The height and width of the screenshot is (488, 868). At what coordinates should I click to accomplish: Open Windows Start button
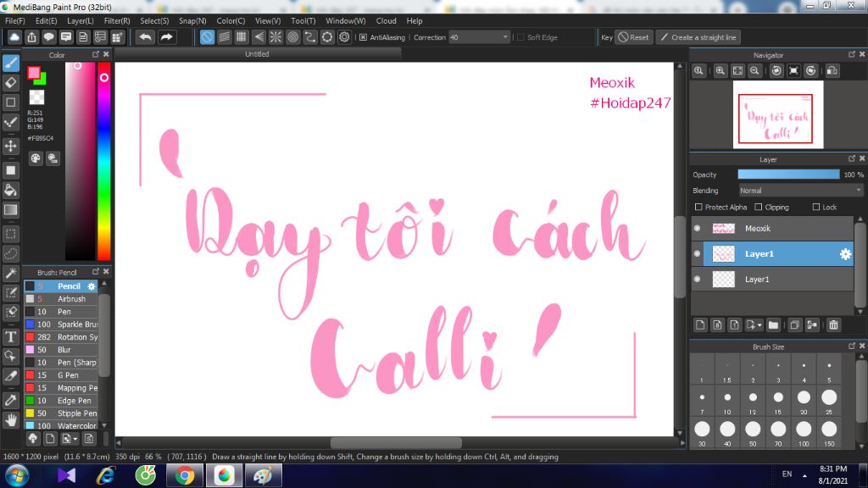click(17, 476)
